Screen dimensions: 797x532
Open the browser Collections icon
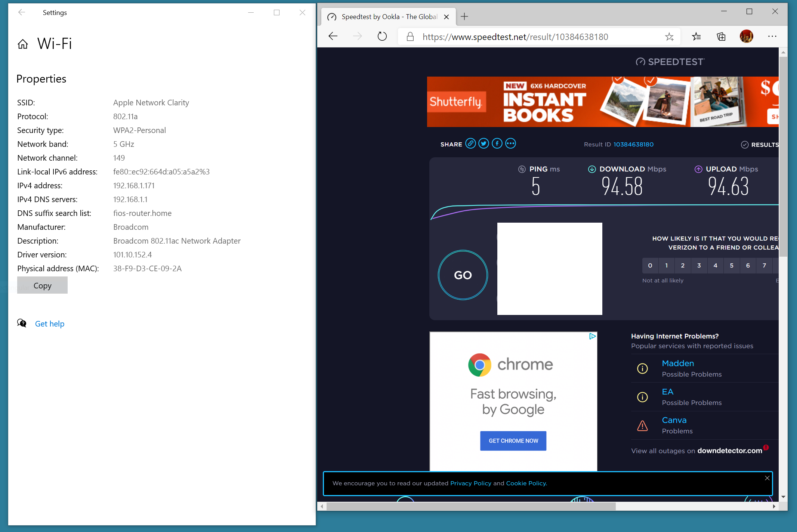(721, 37)
